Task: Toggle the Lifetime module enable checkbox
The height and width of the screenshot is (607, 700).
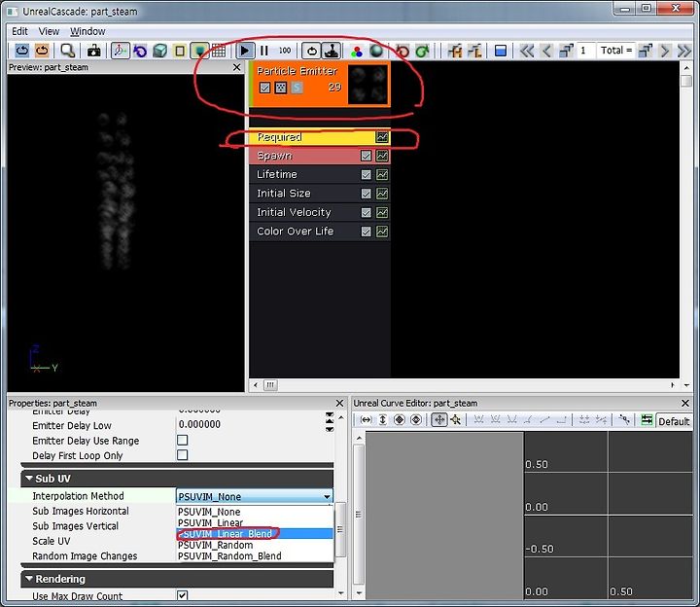Action: [367, 175]
